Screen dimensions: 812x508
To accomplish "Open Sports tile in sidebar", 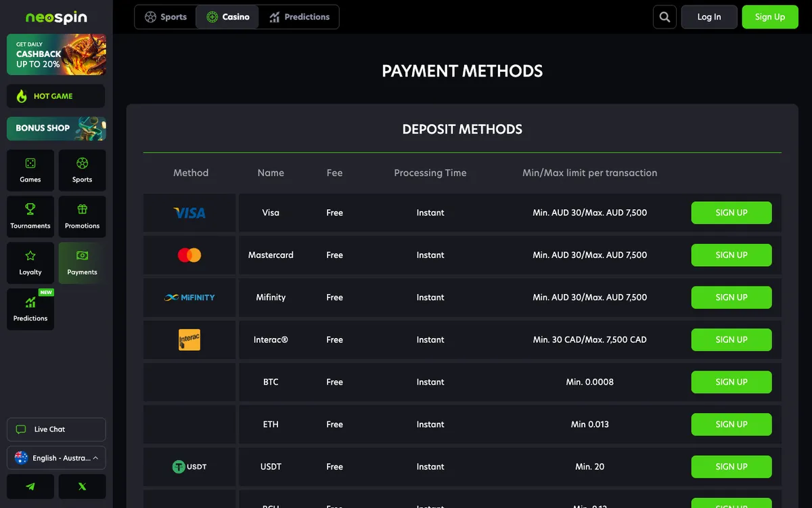I will [x=82, y=170].
